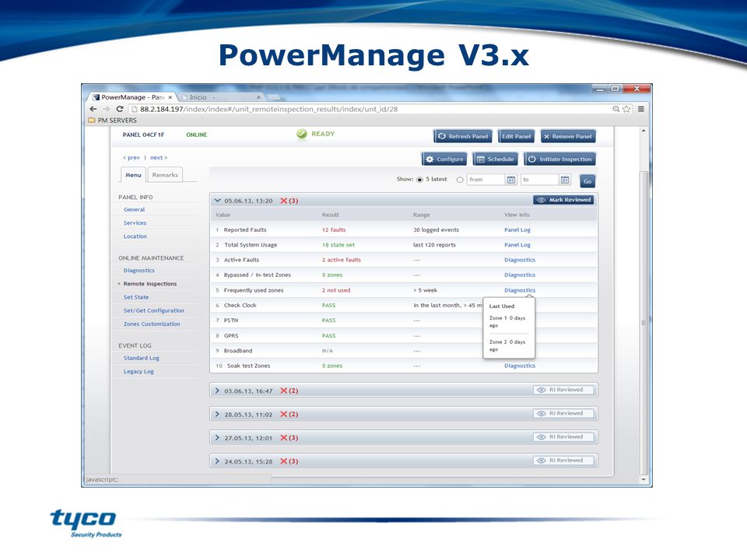This screenshot has height=560, width=747.
Task: Select the date range radio option
Action: click(x=460, y=180)
